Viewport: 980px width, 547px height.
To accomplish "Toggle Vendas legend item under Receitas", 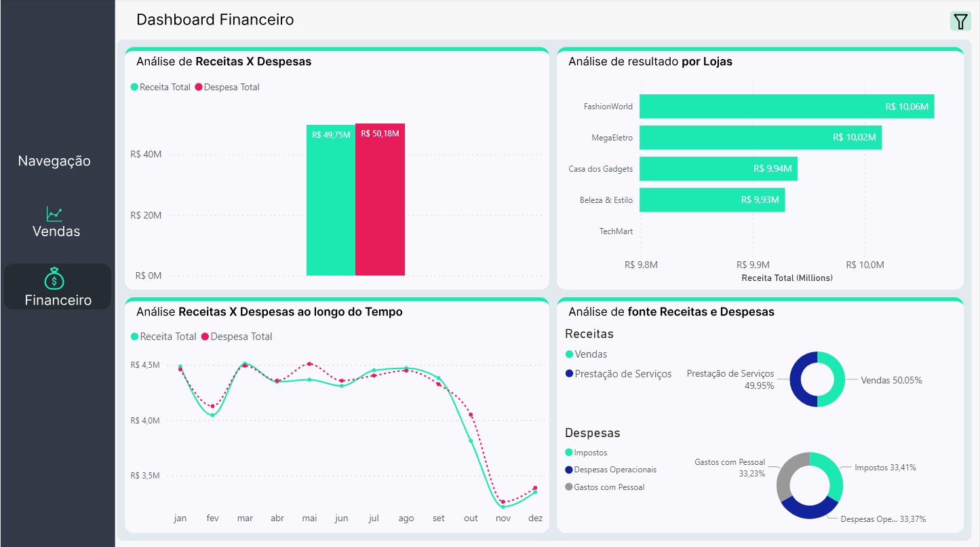I will click(x=587, y=354).
